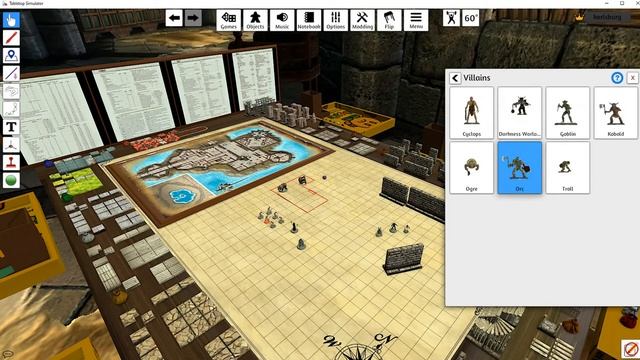Open the Notebook menu
Screen dimensions: 640x360
309,20
